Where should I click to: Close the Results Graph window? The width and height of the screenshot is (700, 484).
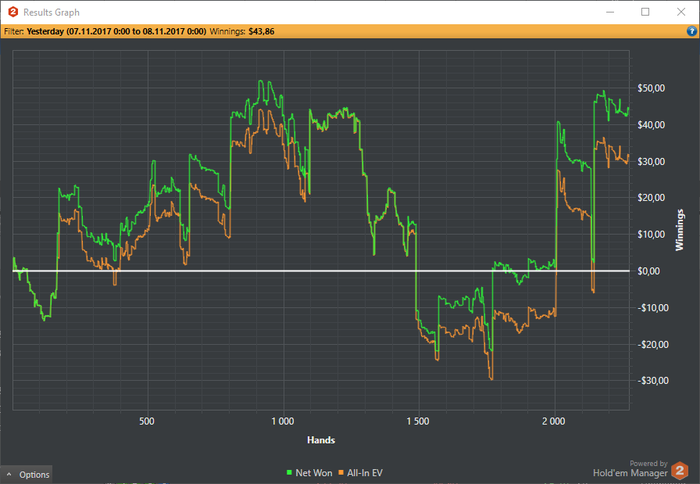(681, 12)
